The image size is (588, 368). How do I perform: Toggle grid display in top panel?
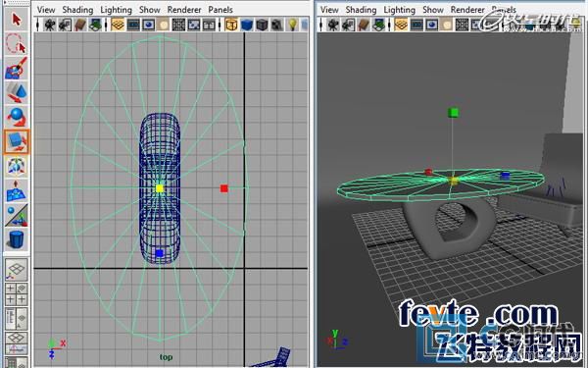(118, 26)
